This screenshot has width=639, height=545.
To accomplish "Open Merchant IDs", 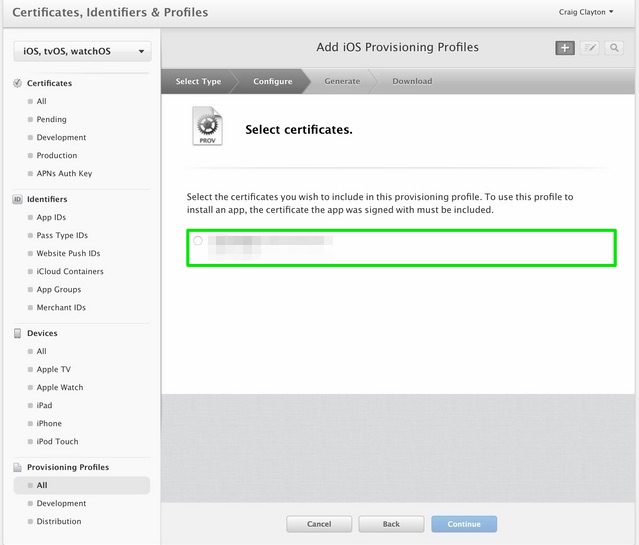I will pyautogui.click(x=61, y=307).
